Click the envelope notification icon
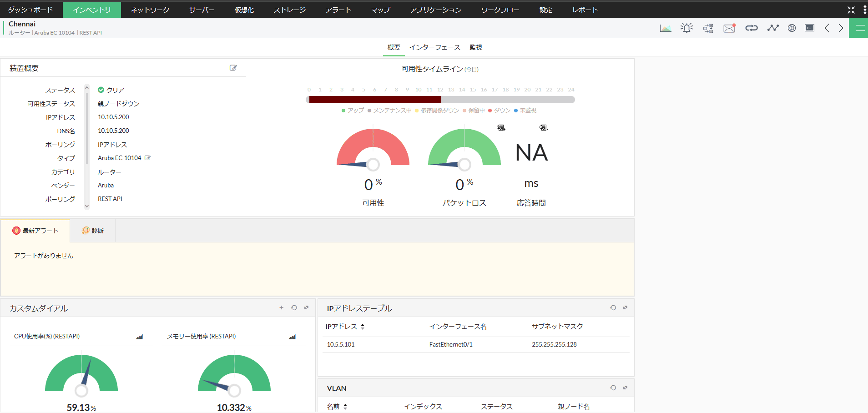 point(730,28)
